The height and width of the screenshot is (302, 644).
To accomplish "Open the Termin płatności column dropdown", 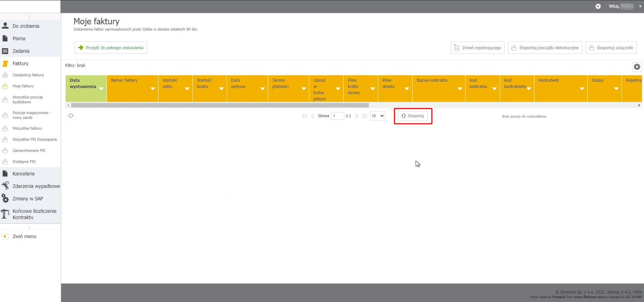I will 304,89.
